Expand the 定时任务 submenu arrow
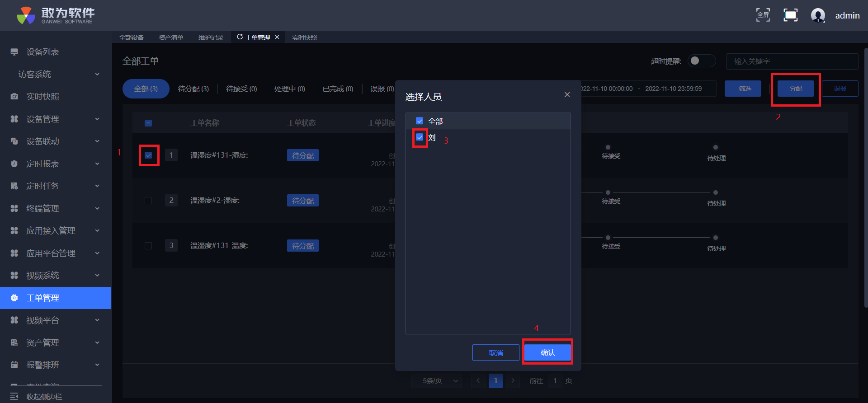Image resolution: width=868 pixels, height=403 pixels. (x=97, y=186)
